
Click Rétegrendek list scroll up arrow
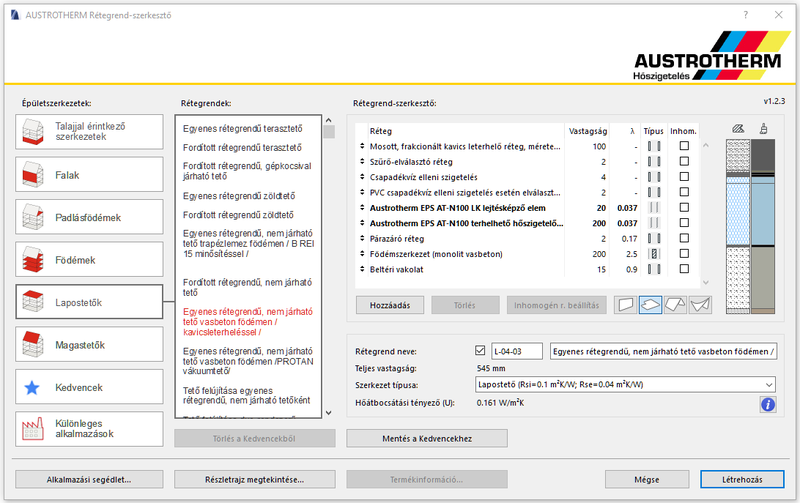(329, 120)
